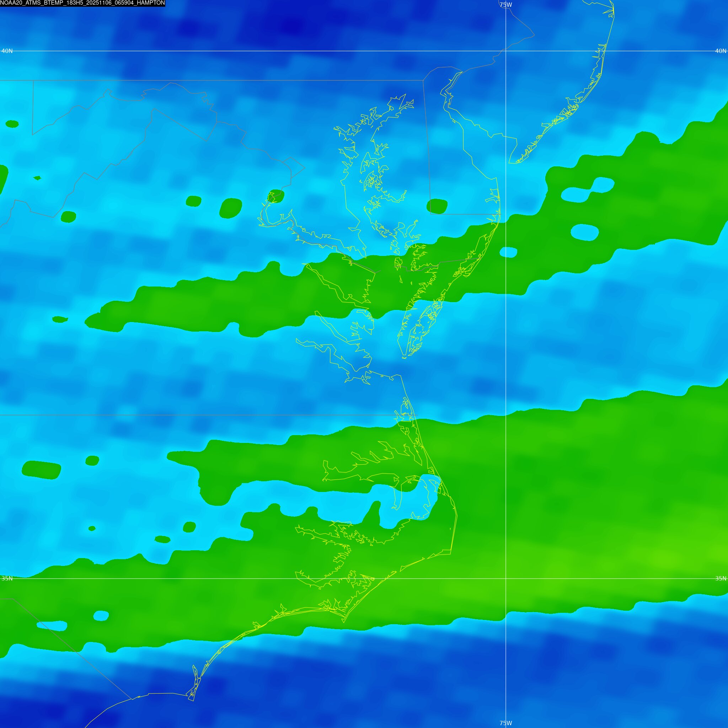The height and width of the screenshot is (728, 728).
Task: Click green rounded-rectangle blob at far left
Action: (42, 470)
